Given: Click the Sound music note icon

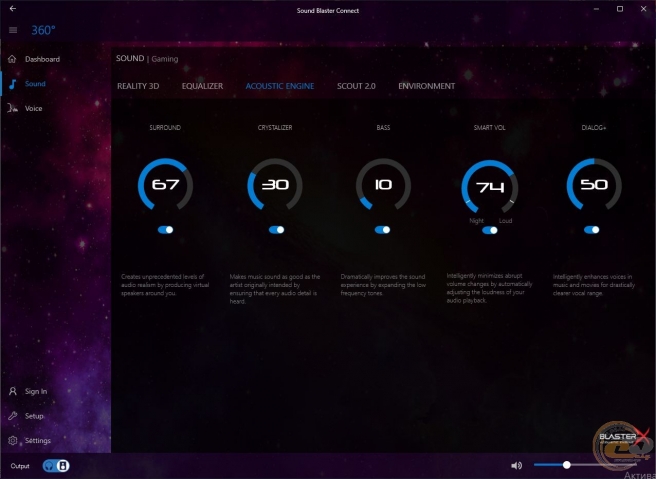Looking at the screenshot, I should [x=13, y=84].
